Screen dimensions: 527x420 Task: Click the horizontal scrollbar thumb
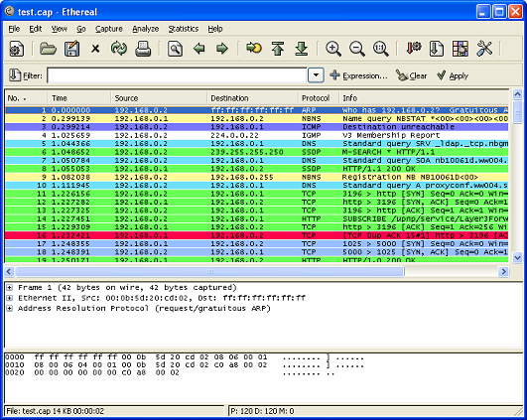pyautogui.click(x=209, y=271)
